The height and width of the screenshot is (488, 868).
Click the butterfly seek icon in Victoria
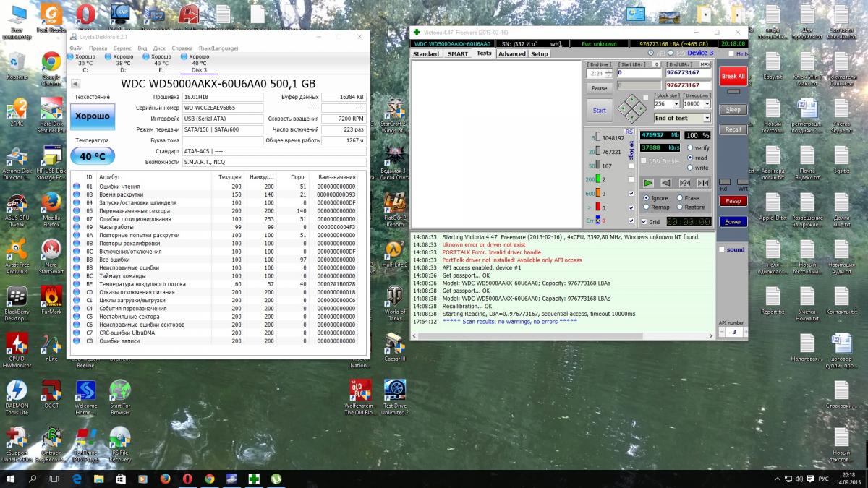(702, 183)
